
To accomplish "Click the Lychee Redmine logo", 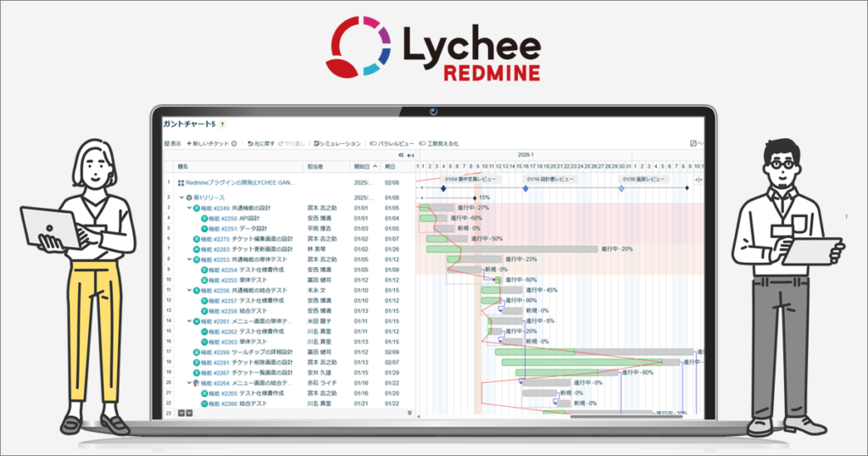I will (433, 47).
